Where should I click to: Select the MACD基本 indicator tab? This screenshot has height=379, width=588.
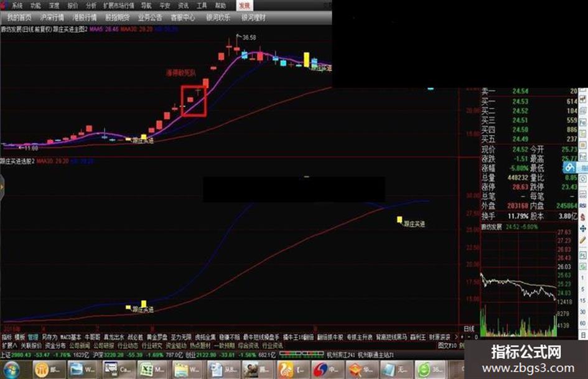pos(70,337)
